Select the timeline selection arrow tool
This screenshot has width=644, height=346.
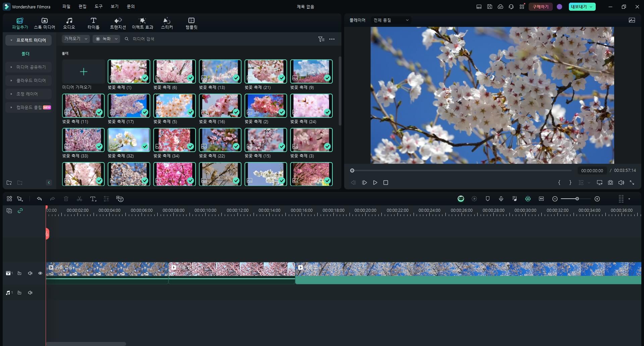coord(20,199)
